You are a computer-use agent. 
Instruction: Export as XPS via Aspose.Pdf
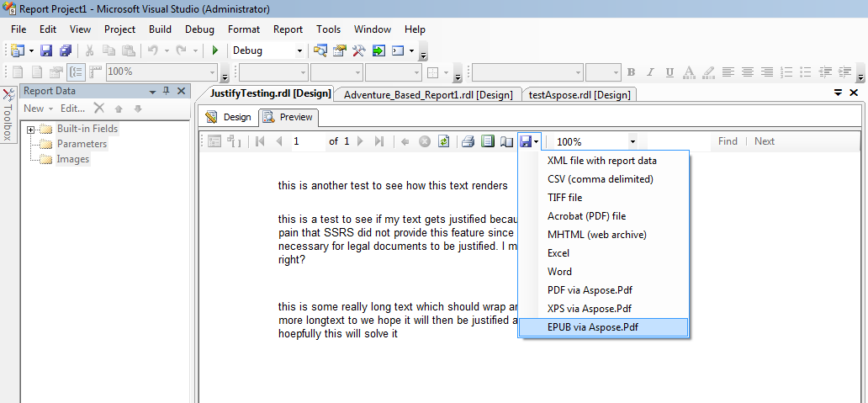pos(603,308)
